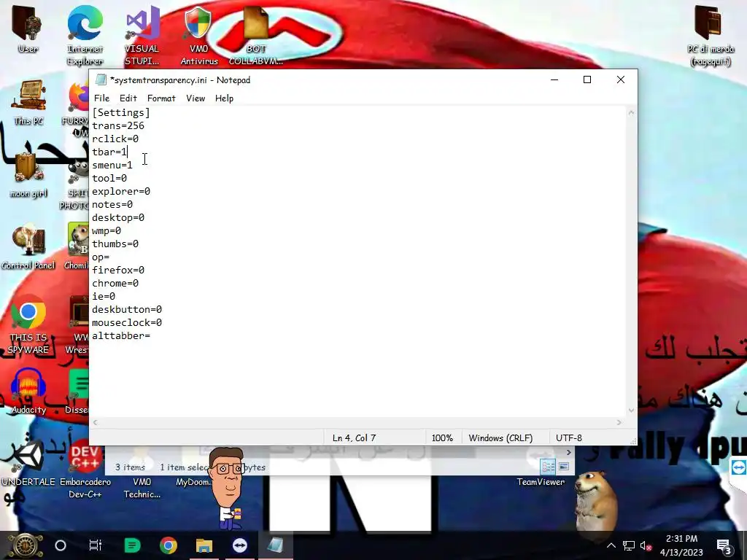Place cursor on the smenu=1 line
The height and width of the screenshot is (560, 747).
point(112,165)
